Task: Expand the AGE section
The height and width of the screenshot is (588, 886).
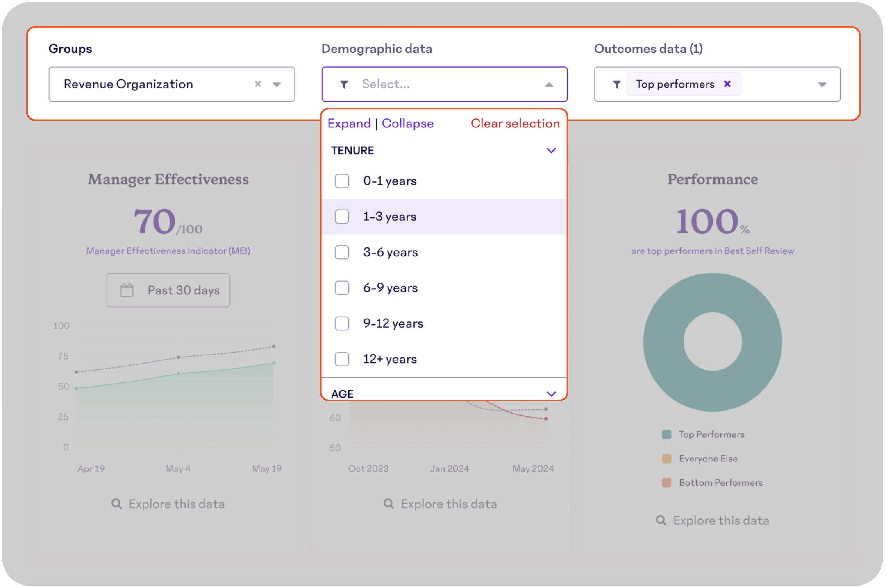Action: click(x=551, y=394)
